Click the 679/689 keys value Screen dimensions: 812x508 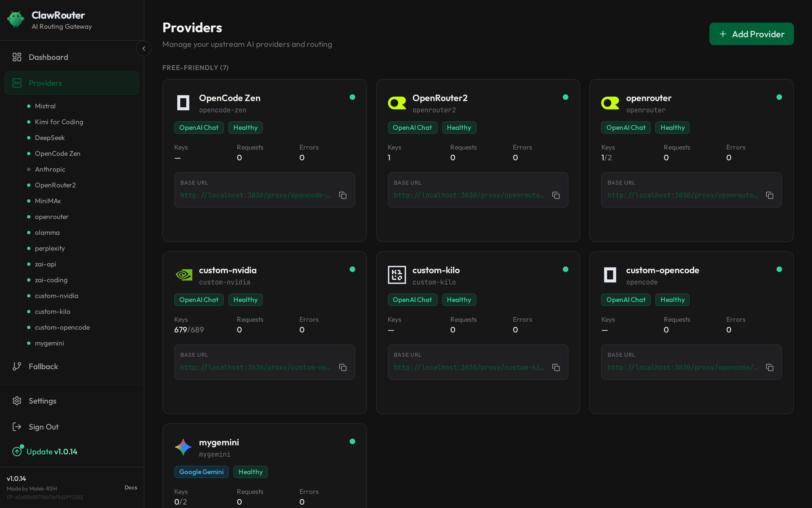189,330
